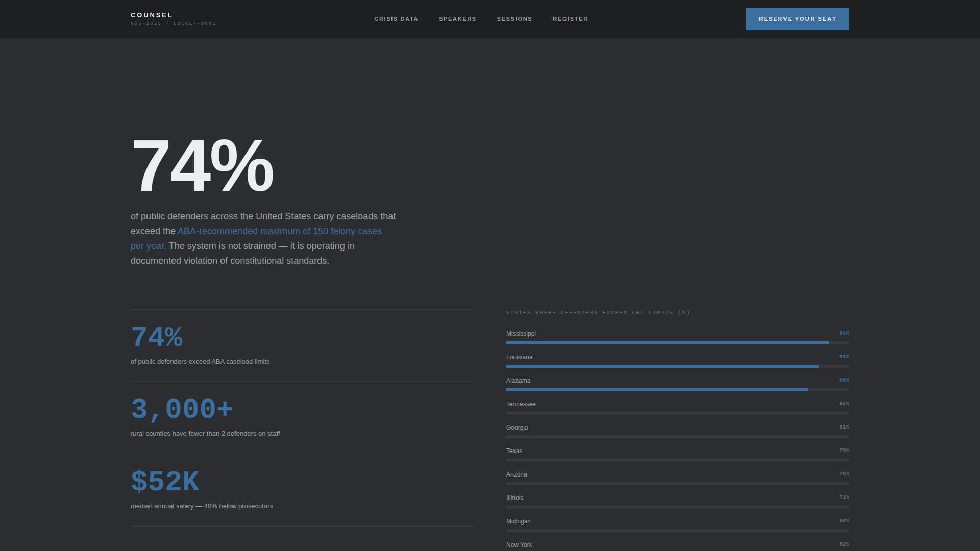Select the Arizona state label
Viewport: 980px width, 551px height.
(517, 474)
